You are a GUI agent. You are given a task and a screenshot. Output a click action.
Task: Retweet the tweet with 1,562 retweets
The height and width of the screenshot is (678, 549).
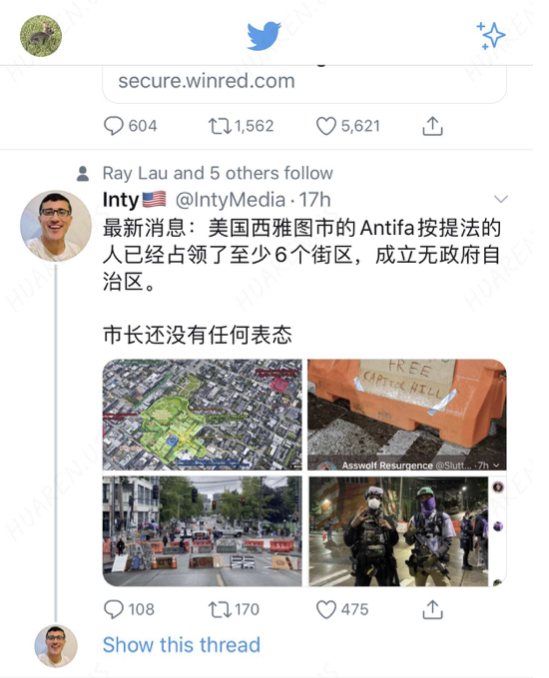pos(219,126)
